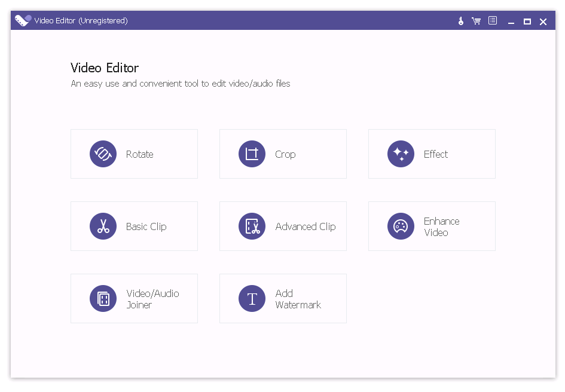Select the Rotate text label
The image size is (565, 392).
pos(139,154)
